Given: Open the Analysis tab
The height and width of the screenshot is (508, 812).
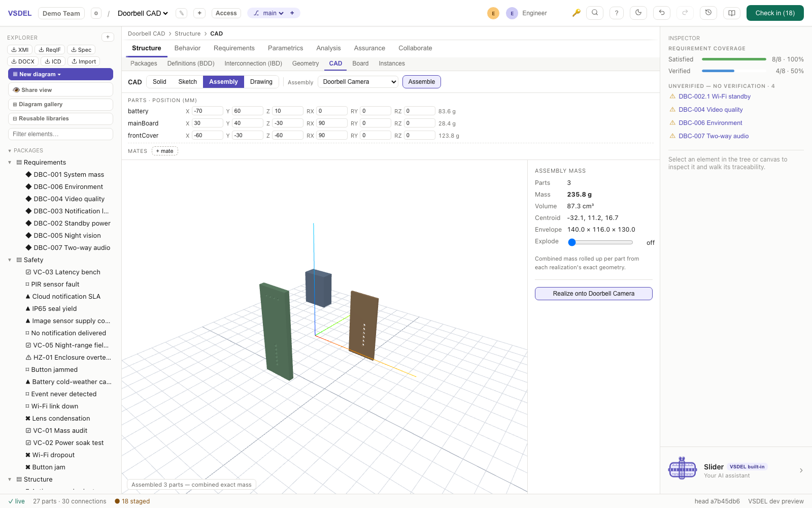Looking at the screenshot, I should 328,48.
